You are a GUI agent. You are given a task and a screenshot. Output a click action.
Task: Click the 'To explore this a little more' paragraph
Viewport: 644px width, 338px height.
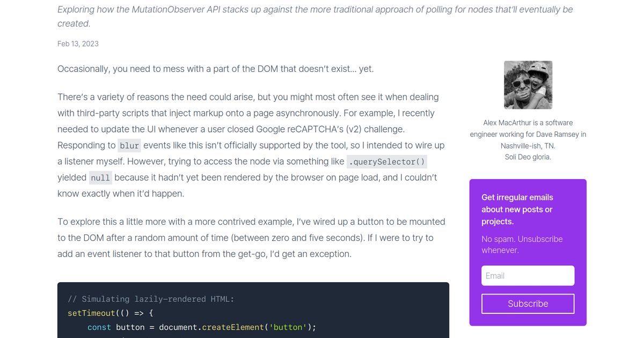(x=251, y=238)
